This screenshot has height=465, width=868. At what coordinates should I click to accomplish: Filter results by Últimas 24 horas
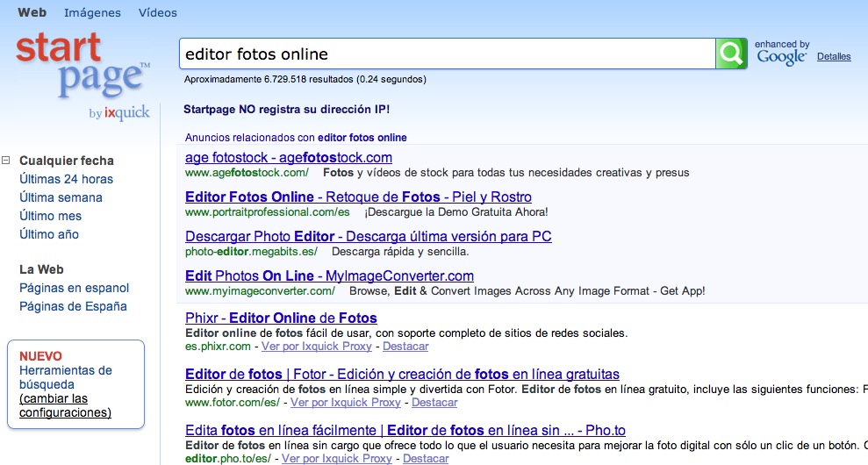point(67,179)
